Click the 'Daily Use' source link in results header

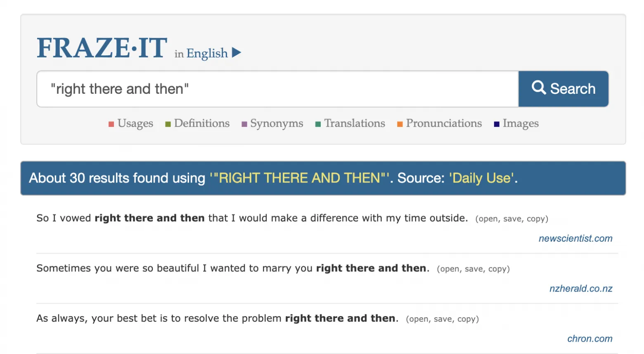(482, 178)
